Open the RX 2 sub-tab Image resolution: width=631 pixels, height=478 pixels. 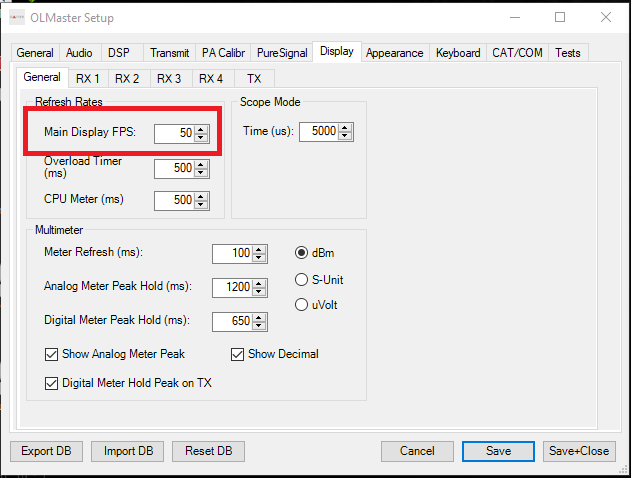(127, 78)
